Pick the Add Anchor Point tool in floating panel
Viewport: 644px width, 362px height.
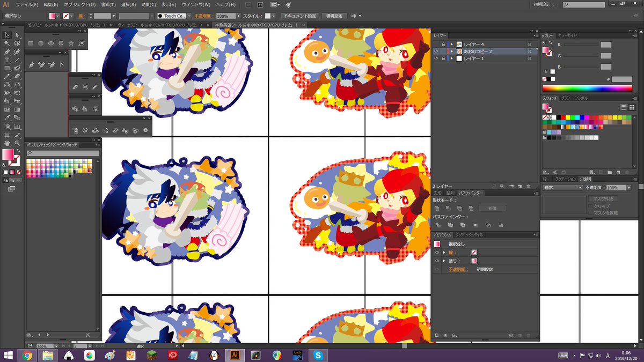(41, 65)
